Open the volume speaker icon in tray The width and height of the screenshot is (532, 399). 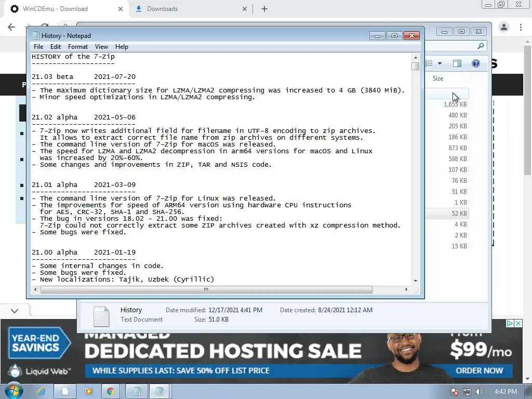(479, 392)
